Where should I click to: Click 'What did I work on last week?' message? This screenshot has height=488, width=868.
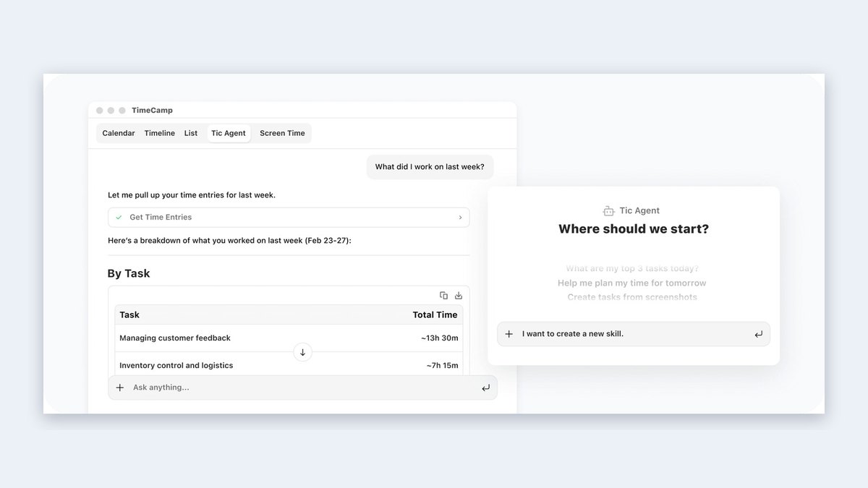tap(430, 167)
